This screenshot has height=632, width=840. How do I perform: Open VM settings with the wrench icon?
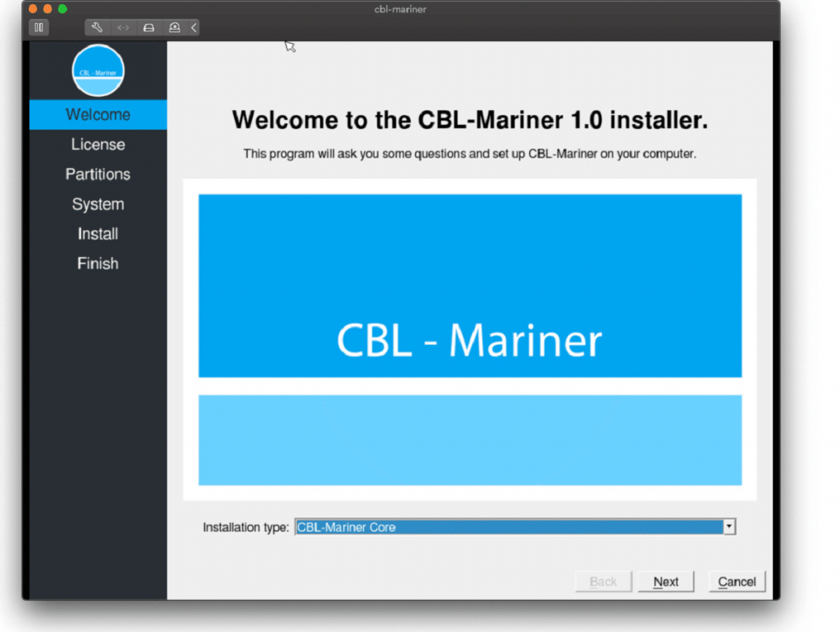(97, 27)
